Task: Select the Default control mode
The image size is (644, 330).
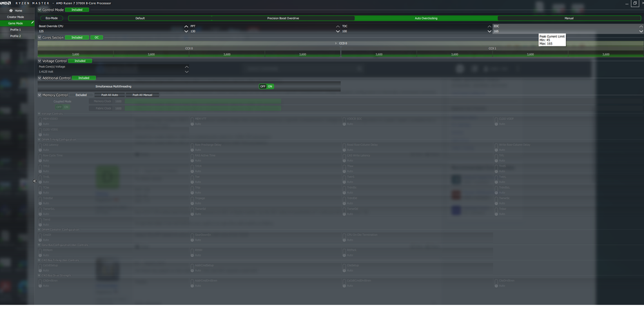Action: click(x=140, y=18)
